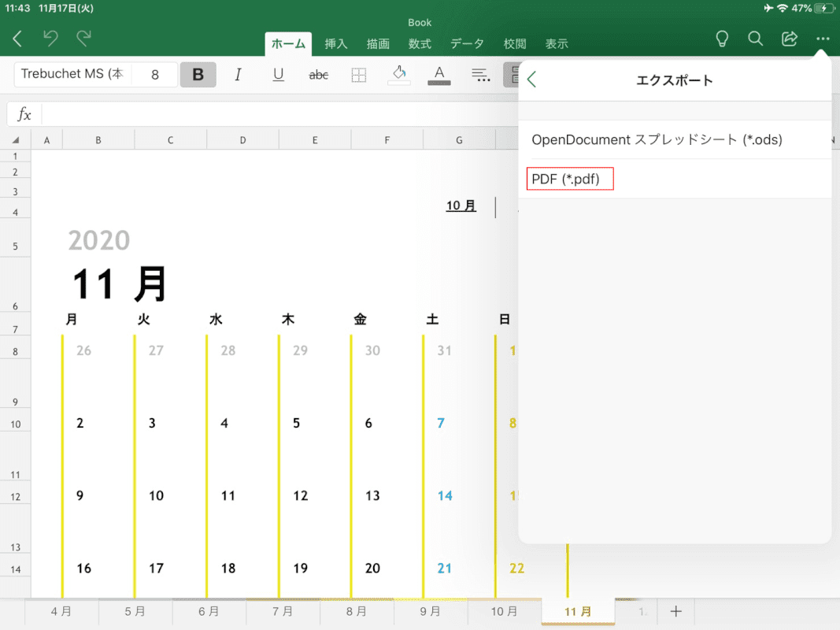
Task: Tap the back arrow to leave workbook
Action: tap(17, 39)
